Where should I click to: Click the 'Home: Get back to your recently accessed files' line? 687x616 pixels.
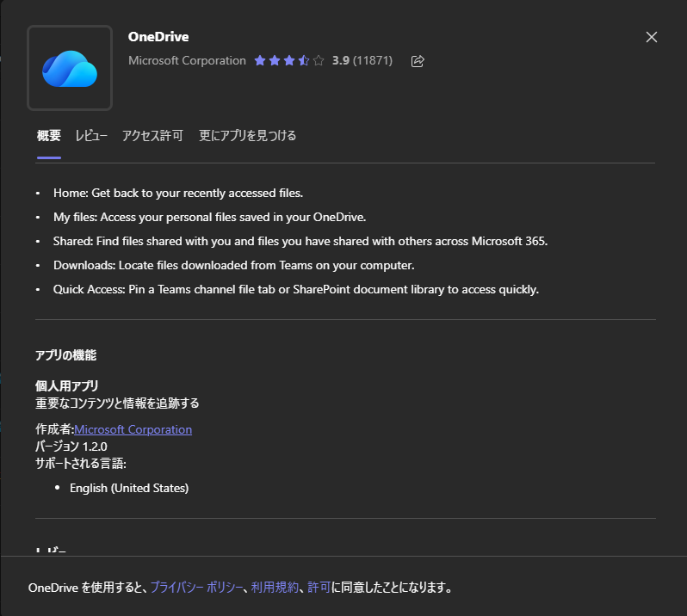pyautogui.click(x=178, y=193)
